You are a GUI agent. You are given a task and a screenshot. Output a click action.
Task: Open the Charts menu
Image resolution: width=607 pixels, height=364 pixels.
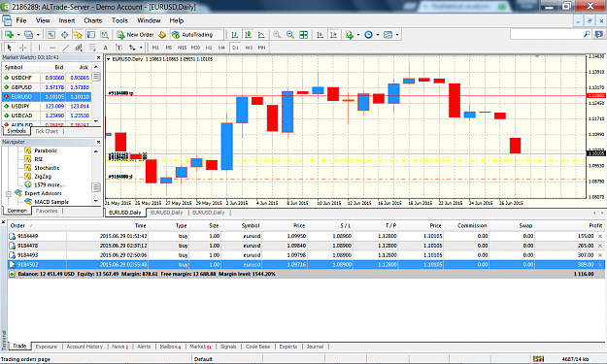[93, 20]
